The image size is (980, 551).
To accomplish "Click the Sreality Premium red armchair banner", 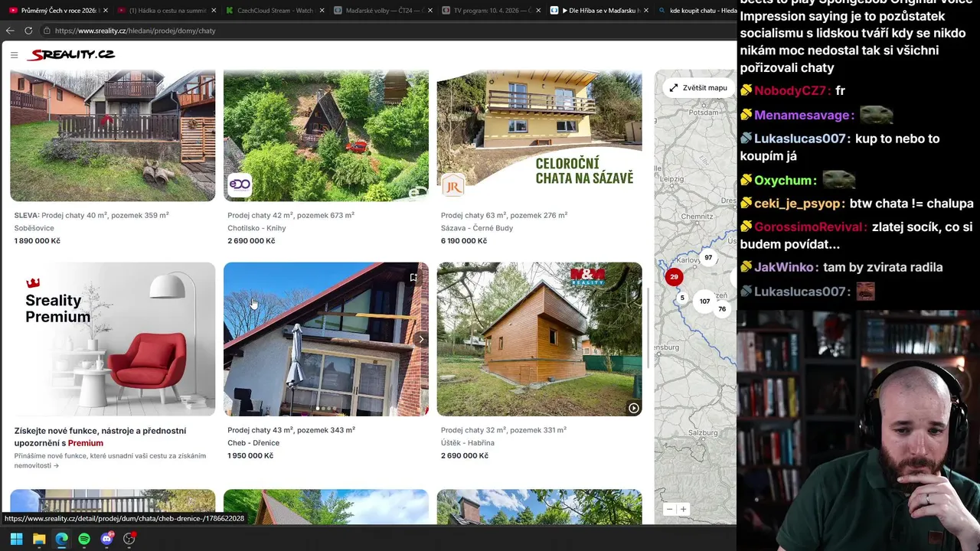I will click(113, 339).
